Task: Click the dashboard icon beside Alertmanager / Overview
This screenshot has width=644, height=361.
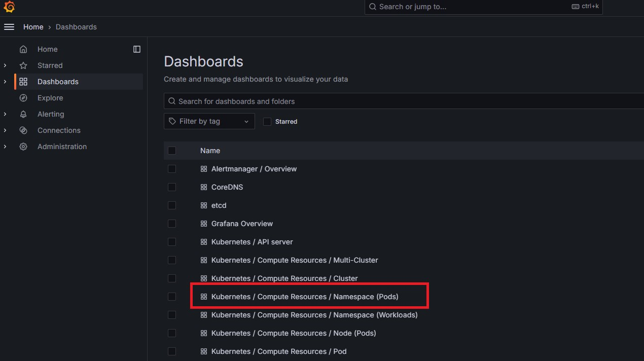Action: [204, 169]
